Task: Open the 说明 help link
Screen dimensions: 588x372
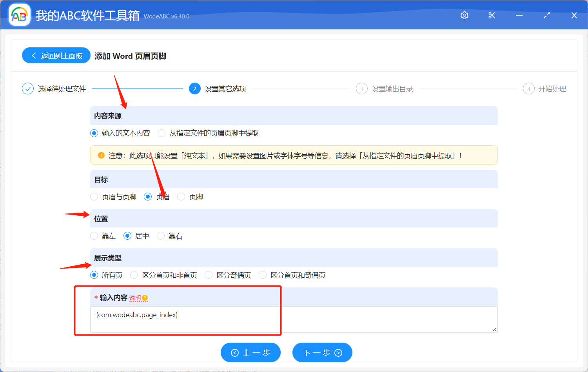Action: [135, 298]
